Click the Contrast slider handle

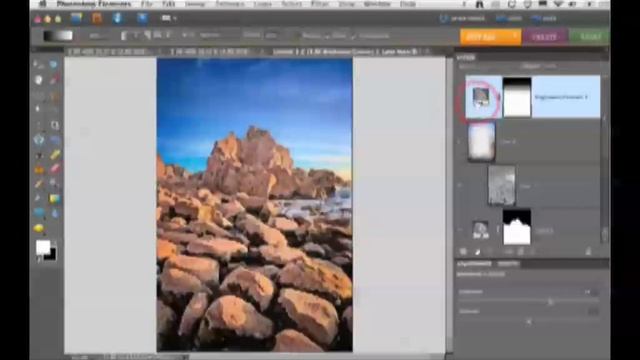(529, 322)
